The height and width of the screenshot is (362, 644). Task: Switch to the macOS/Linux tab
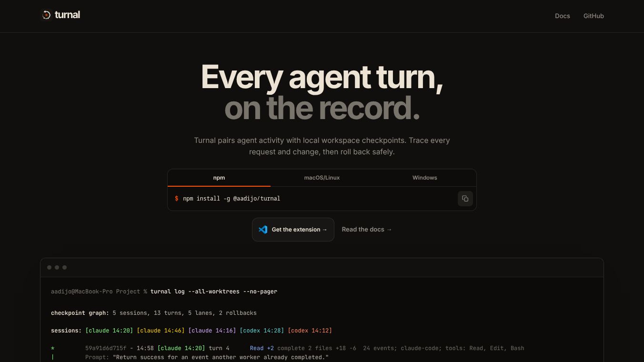tap(322, 178)
